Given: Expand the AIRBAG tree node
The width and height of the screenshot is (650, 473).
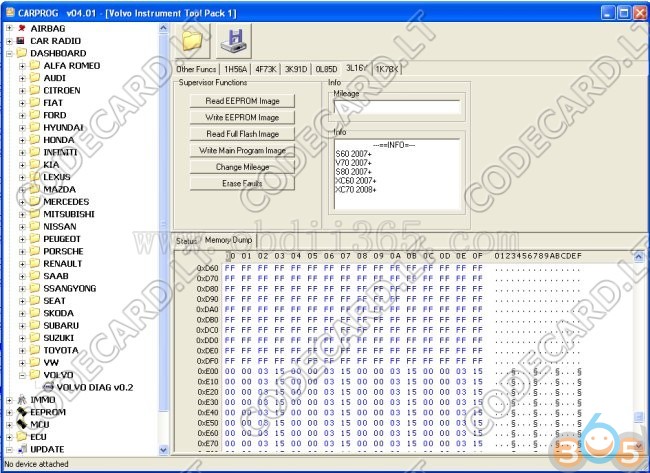Looking at the screenshot, I should (9, 29).
